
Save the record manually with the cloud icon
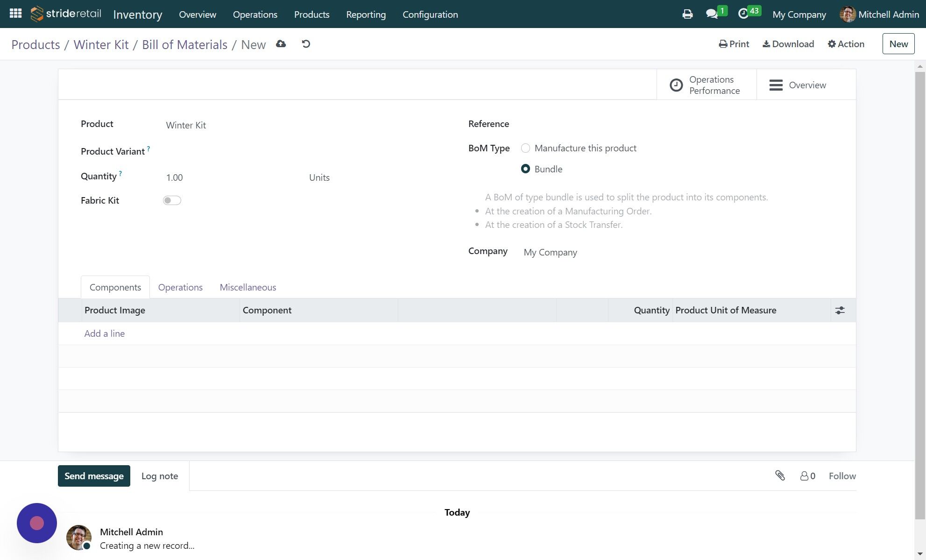tap(281, 44)
